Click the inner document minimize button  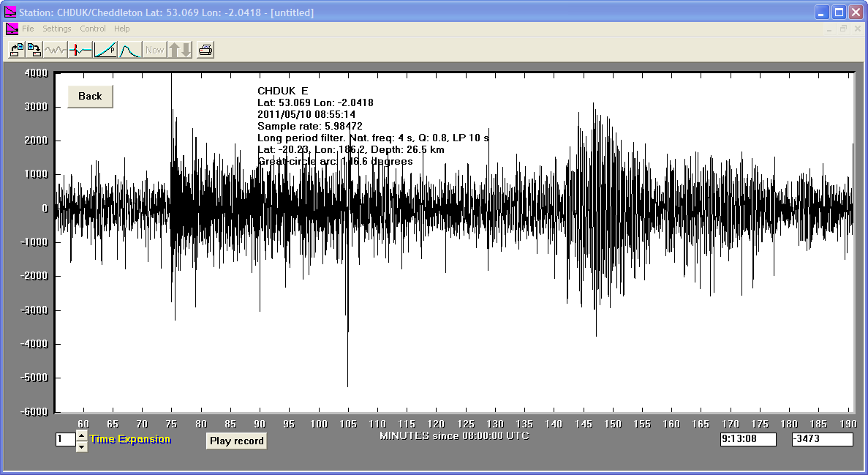829,29
